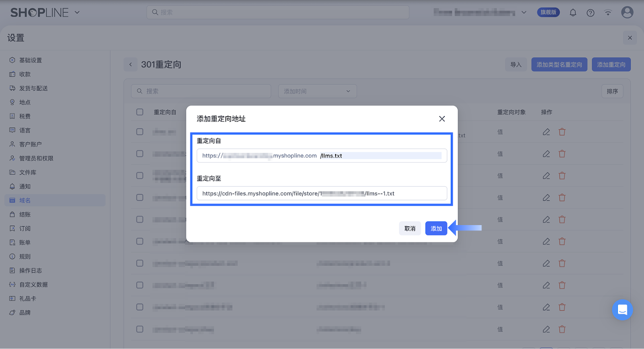
Task: Open 地点 locations settings
Action: pos(55,102)
